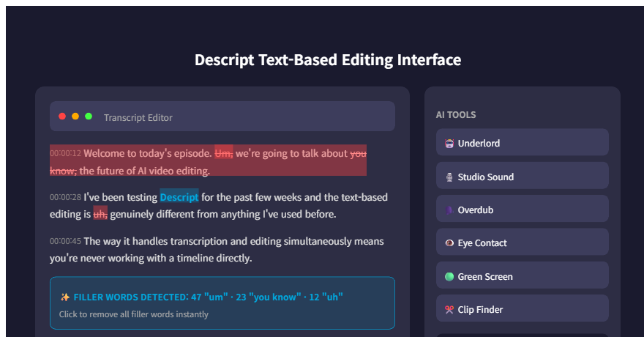Click "you're never working with a timeline directly."
Screen dimensions: 644x337
point(151,258)
